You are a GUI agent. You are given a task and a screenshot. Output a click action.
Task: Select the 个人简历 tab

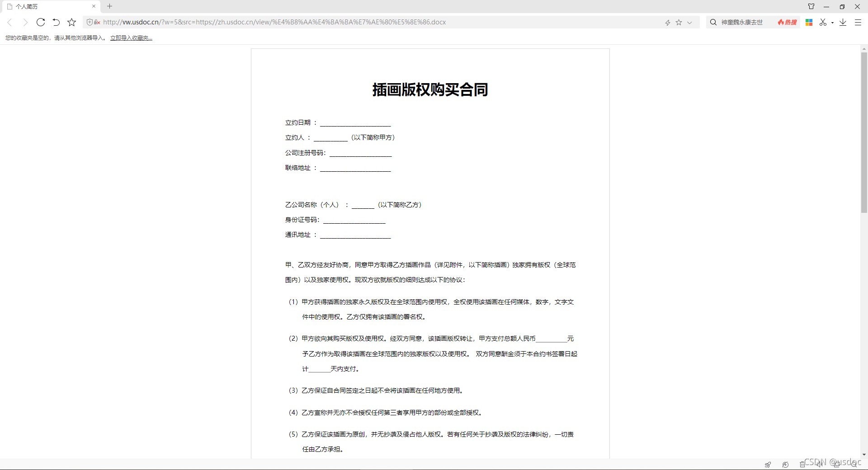pos(51,6)
